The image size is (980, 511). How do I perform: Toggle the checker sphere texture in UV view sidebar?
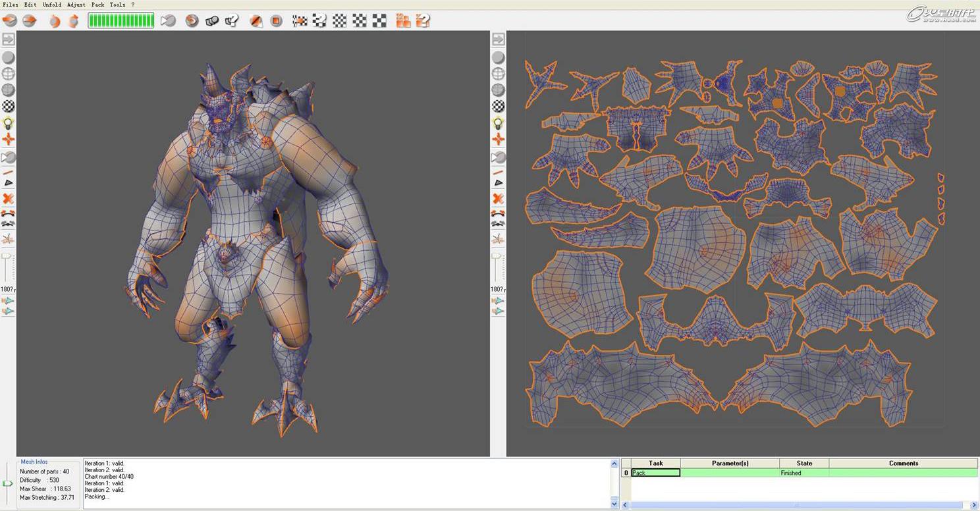coord(499,106)
